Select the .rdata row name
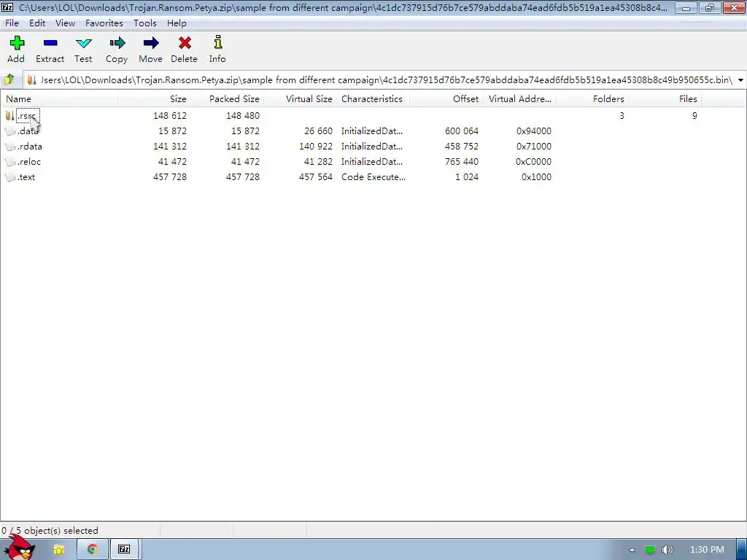The height and width of the screenshot is (560, 747). [29, 146]
